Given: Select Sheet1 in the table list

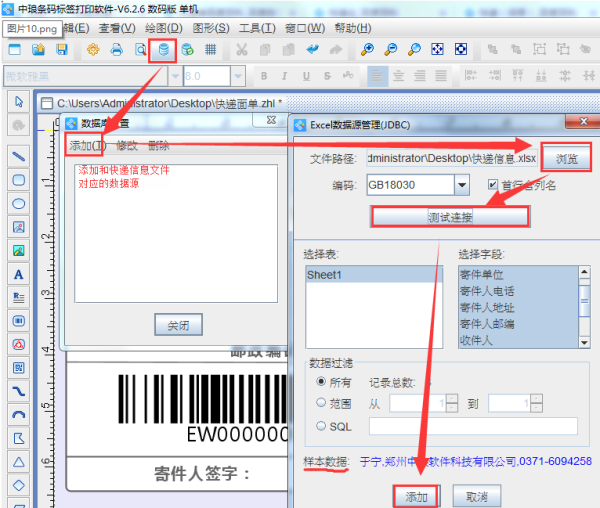Looking at the screenshot, I should pyautogui.click(x=374, y=275).
